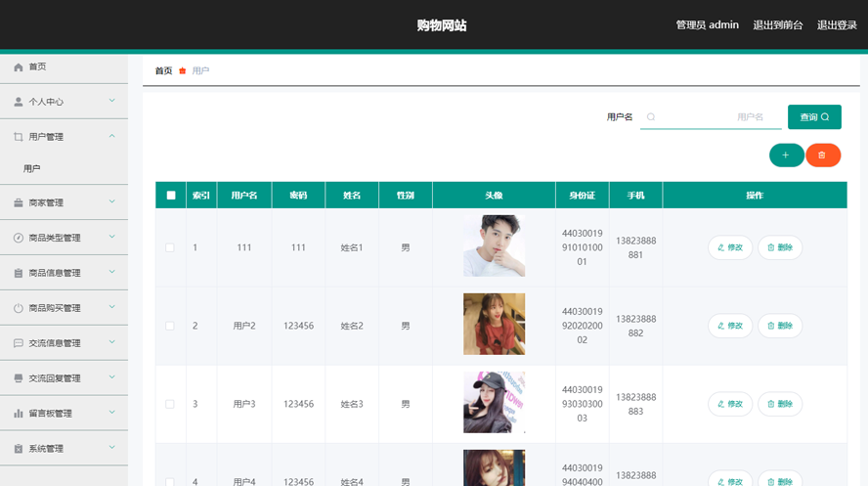Click the clipboard icon beside 系统管理
This screenshot has height=486, width=868.
[19, 449]
